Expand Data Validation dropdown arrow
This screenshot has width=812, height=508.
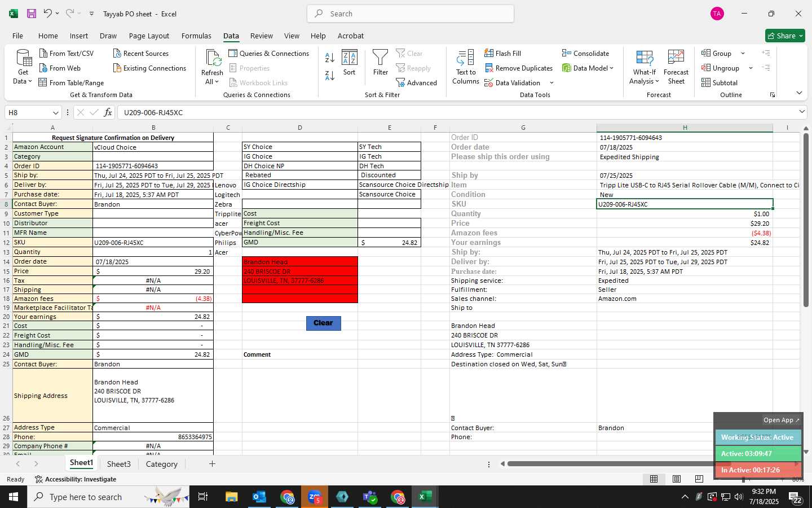click(x=551, y=83)
